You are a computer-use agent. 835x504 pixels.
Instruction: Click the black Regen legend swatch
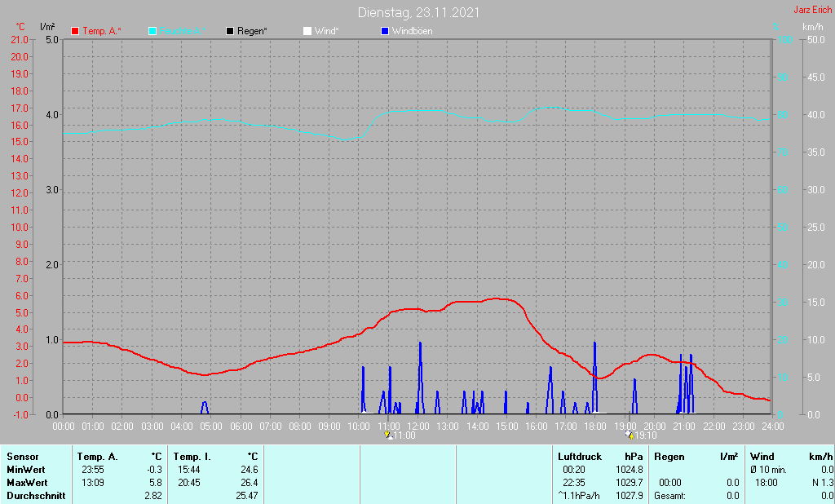click(230, 31)
